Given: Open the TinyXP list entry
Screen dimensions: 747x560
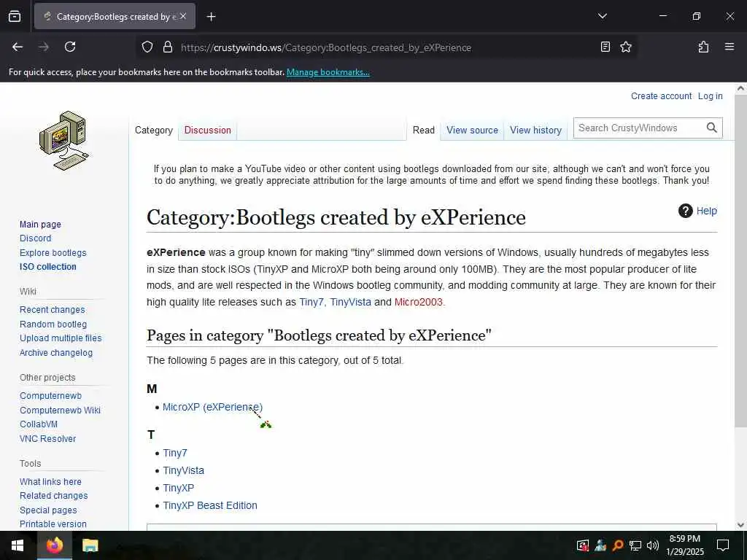Looking at the screenshot, I should click(178, 488).
